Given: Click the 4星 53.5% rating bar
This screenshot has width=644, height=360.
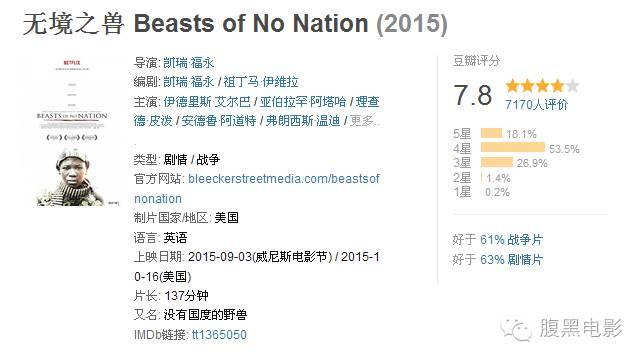Looking at the screenshot, I should pyautogui.click(x=513, y=147).
